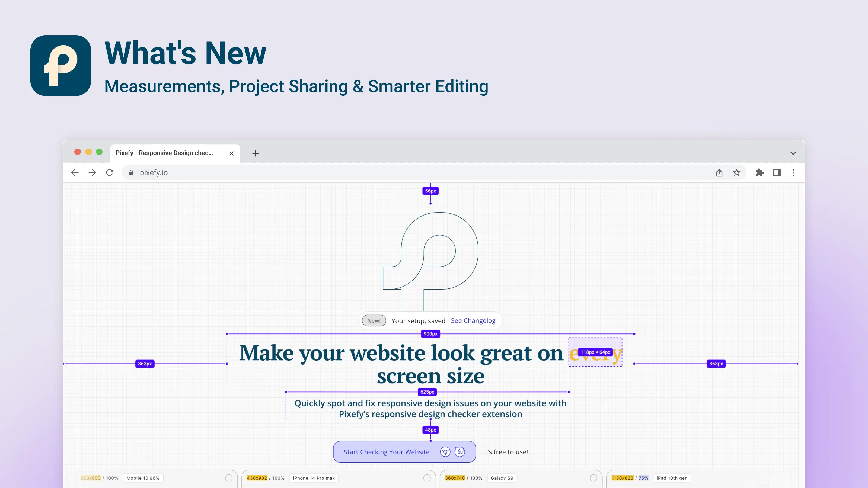Close the Pixefy browser tab
This screenshot has width=868, height=488.
pos(231,153)
